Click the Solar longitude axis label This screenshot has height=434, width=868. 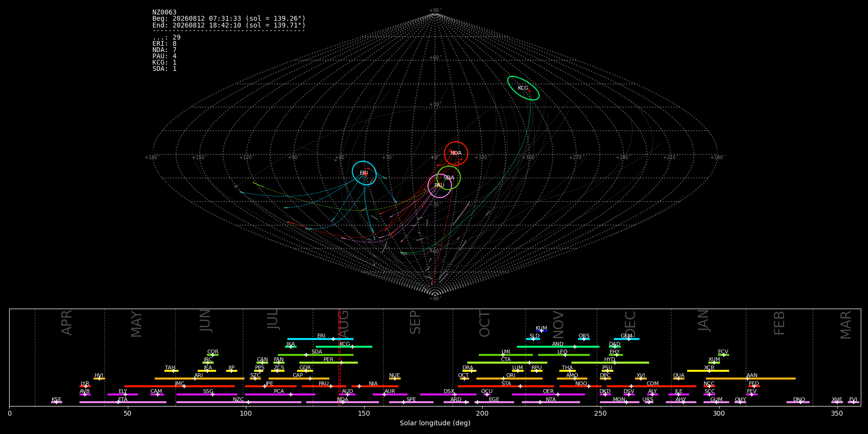tap(435, 423)
